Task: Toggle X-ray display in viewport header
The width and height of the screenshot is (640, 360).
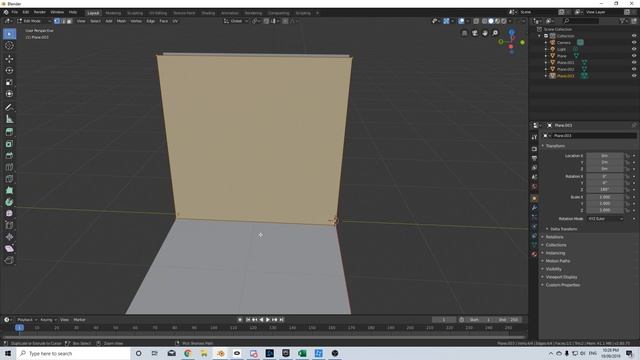Action: tap(476, 21)
